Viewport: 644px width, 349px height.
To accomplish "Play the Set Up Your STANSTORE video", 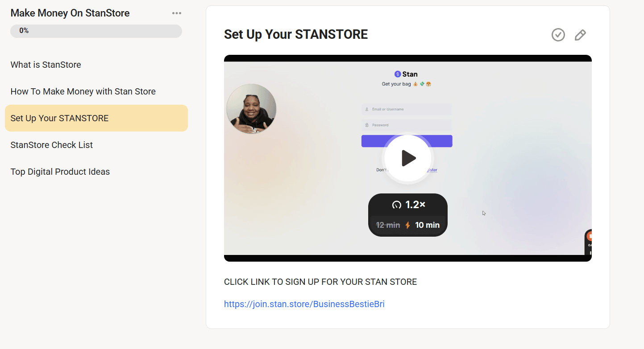I will (x=408, y=158).
